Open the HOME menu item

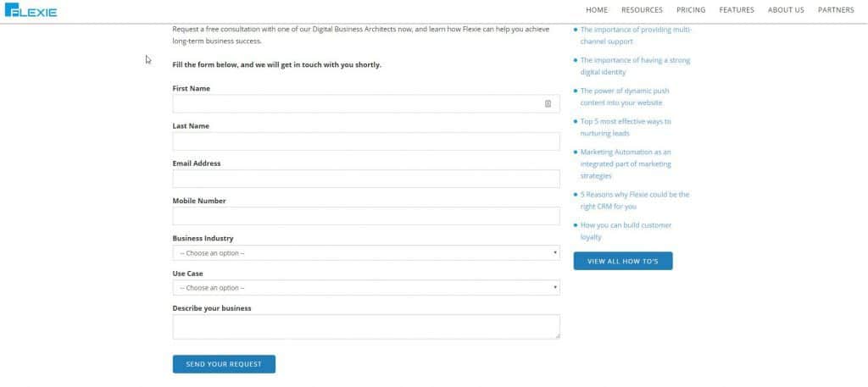(x=597, y=10)
